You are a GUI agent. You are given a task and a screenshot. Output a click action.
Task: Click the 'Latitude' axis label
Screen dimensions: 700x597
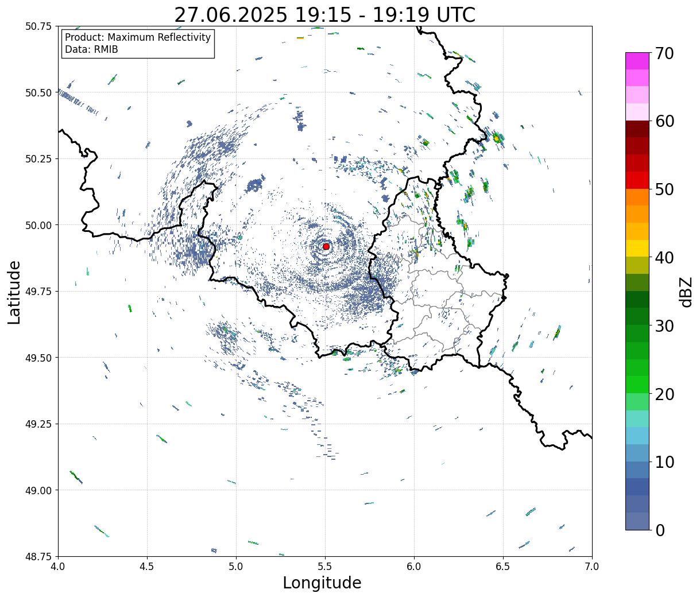pyautogui.click(x=14, y=292)
